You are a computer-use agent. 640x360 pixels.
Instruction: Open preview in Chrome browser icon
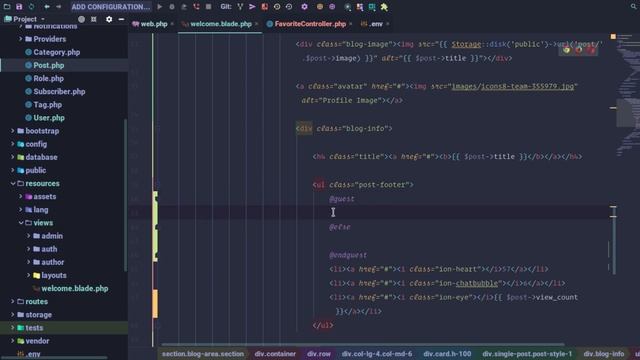coord(567,50)
